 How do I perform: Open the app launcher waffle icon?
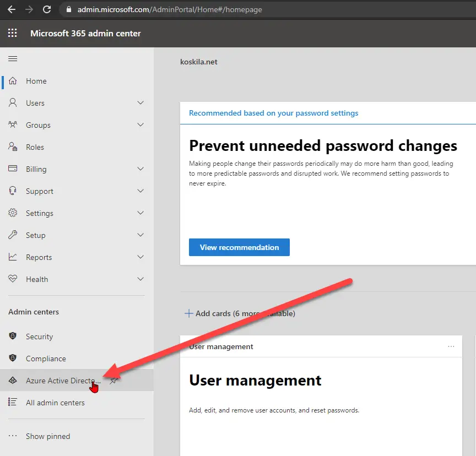pyautogui.click(x=13, y=34)
